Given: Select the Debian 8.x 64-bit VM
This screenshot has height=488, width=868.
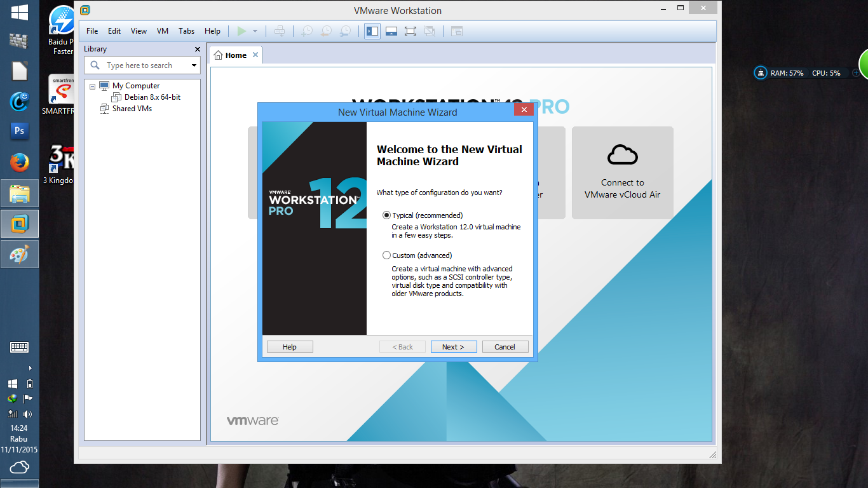Looking at the screenshot, I should [153, 97].
